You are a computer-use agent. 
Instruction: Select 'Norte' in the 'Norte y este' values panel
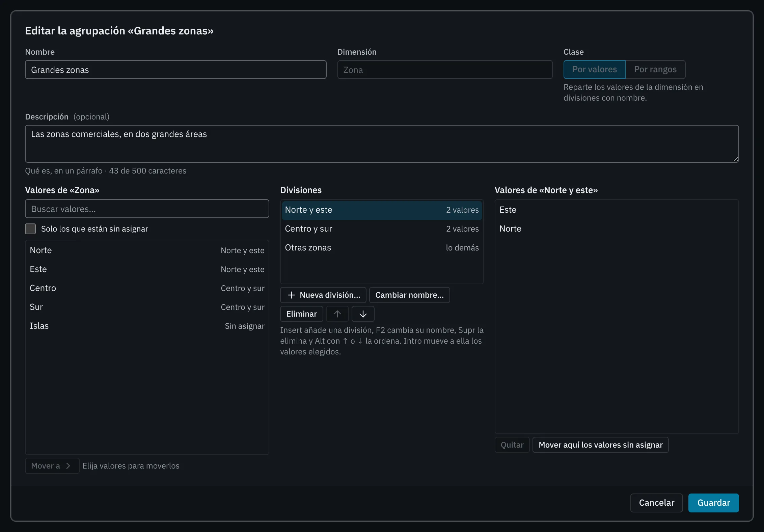coord(617,229)
